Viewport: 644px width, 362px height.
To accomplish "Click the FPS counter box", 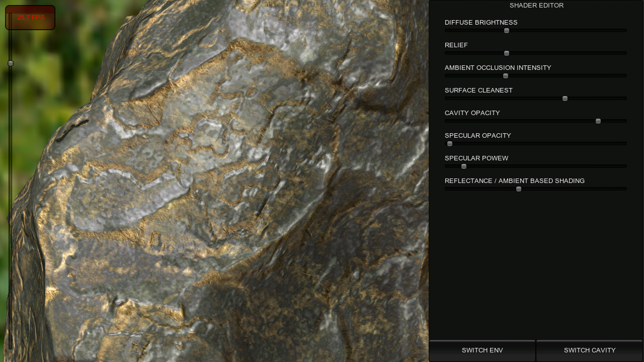I will (30, 18).
